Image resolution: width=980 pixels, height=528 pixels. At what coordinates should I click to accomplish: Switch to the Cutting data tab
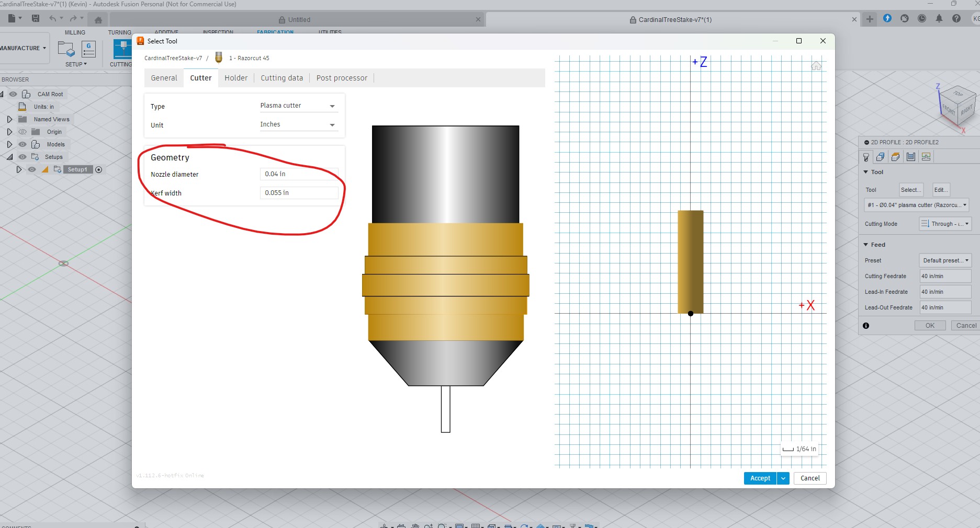tap(281, 78)
